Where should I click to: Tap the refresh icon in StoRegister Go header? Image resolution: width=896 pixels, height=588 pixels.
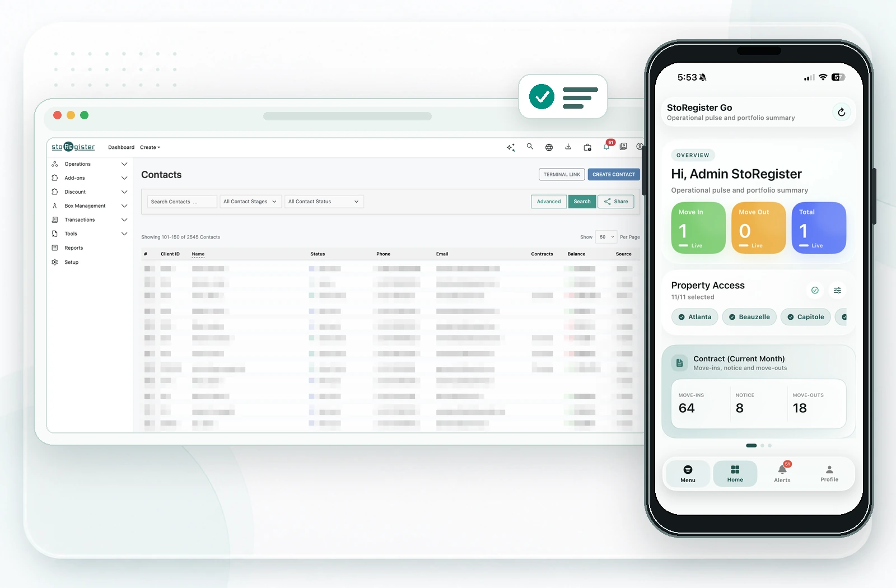click(x=841, y=112)
